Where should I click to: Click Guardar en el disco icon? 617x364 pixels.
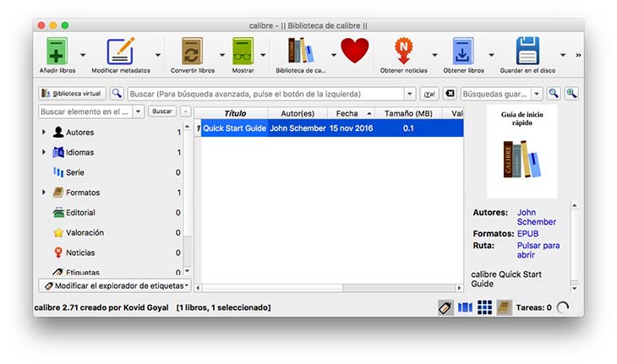[x=527, y=51]
